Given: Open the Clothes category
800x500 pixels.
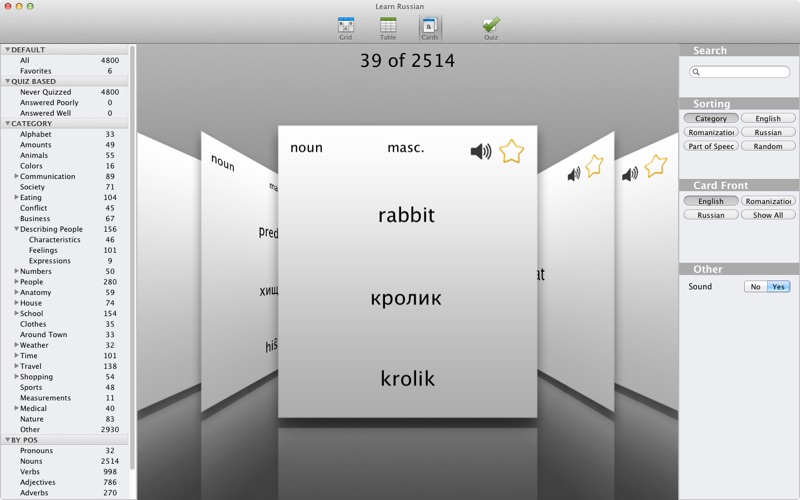Looking at the screenshot, I should pos(65,324).
